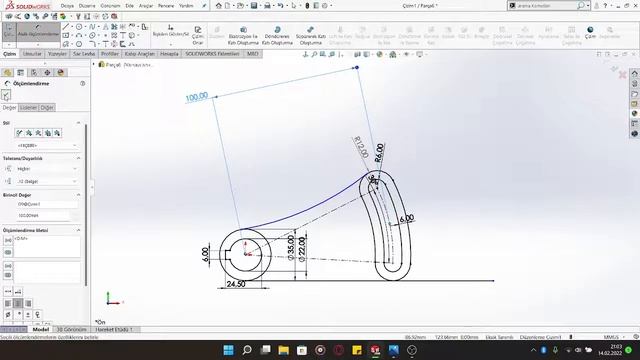Switch to the Unsurlar ribbon tab
The width and height of the screenshot is (640, 360).
click(x=32, y=54)
